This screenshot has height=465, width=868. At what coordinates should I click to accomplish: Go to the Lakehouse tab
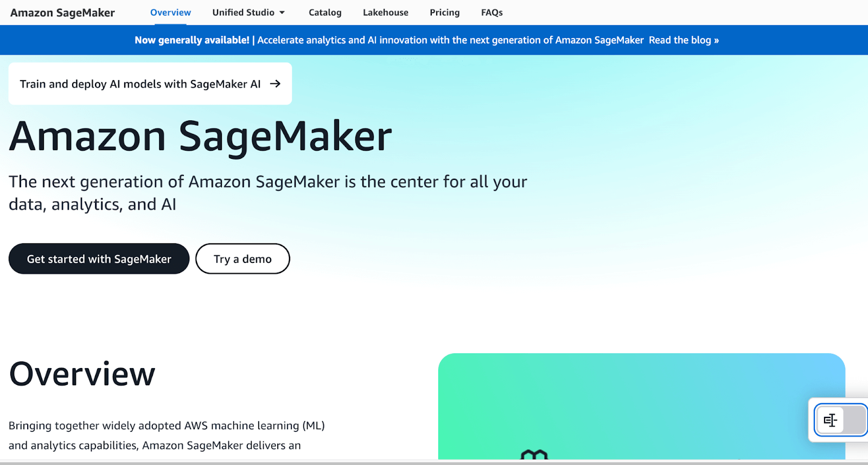[385, 12]
